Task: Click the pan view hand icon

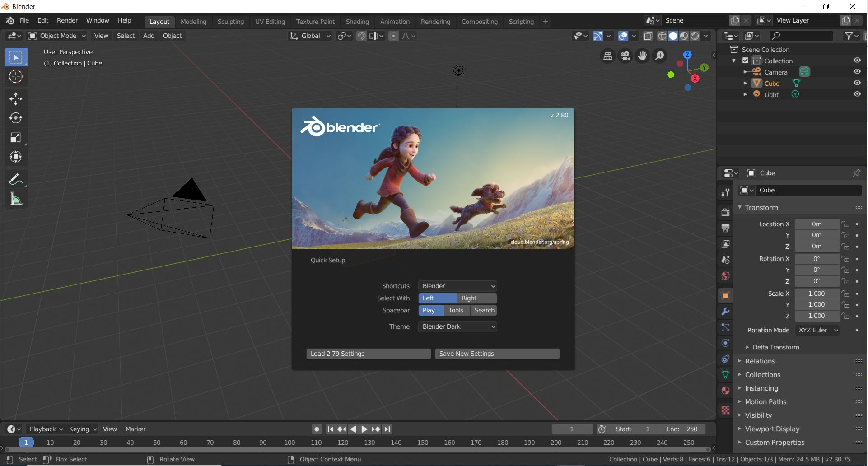Action: click(x=642, y=56)
